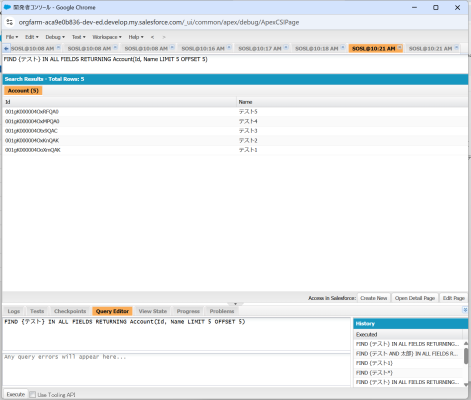This screenshot has width=471, height=400.
Task: Open the Logs tab
Action: click(x=14, y=311)
